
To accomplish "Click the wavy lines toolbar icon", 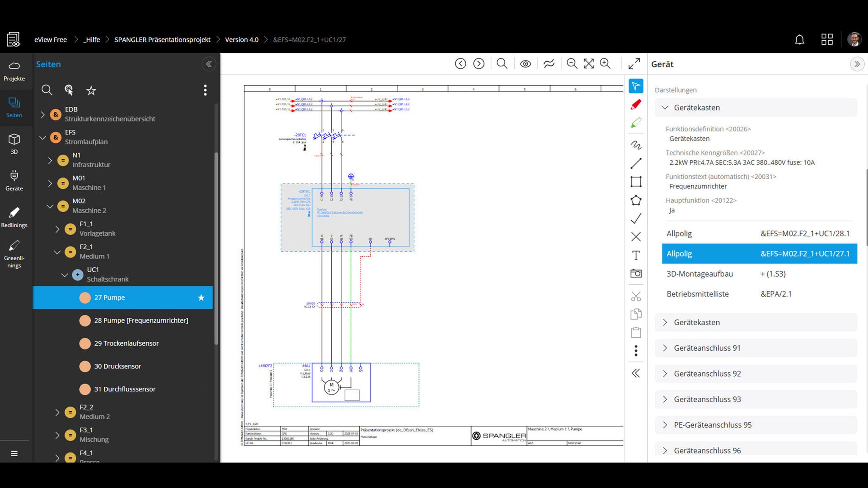I will tap(549, 64).
